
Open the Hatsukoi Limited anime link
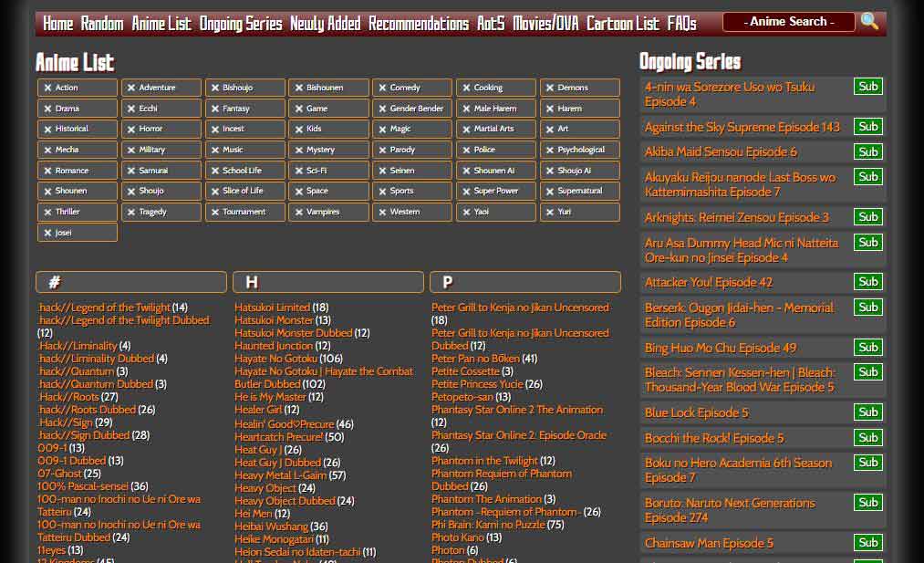pyautogui.click(x=272, y=308)
